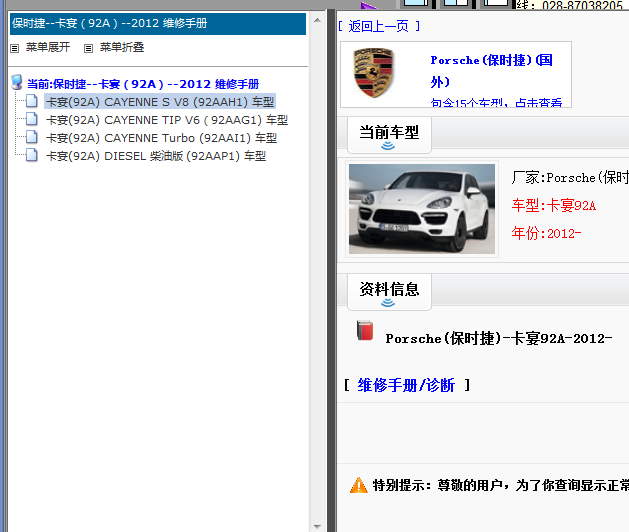Open the Porsche(保时捷)(国外) brand link
The image size is (629, 532).
click(491, 71)
